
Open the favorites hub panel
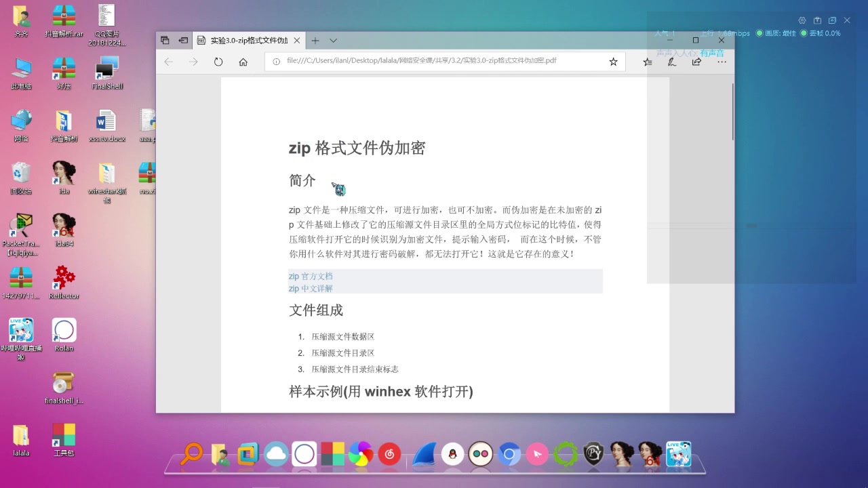pyautogui.click(x=648, y=62)
